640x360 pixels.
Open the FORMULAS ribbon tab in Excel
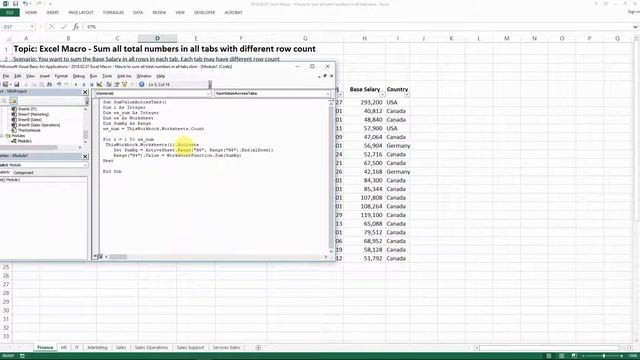coord(113,13)
